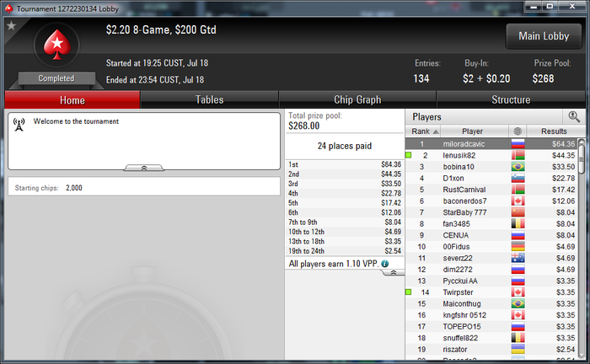Screen dimensions: 590x364
Task: Open the player search magnifier
Action: (x=573, y=116)
